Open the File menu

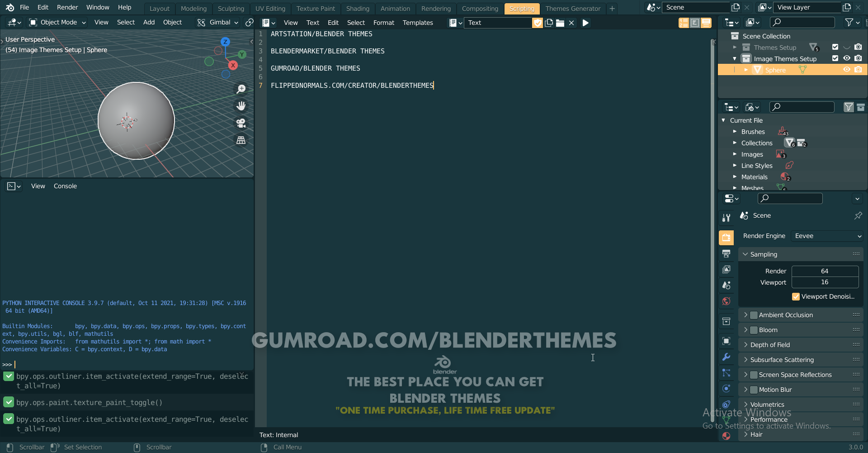pyautogui.click(x=24, y=7)
